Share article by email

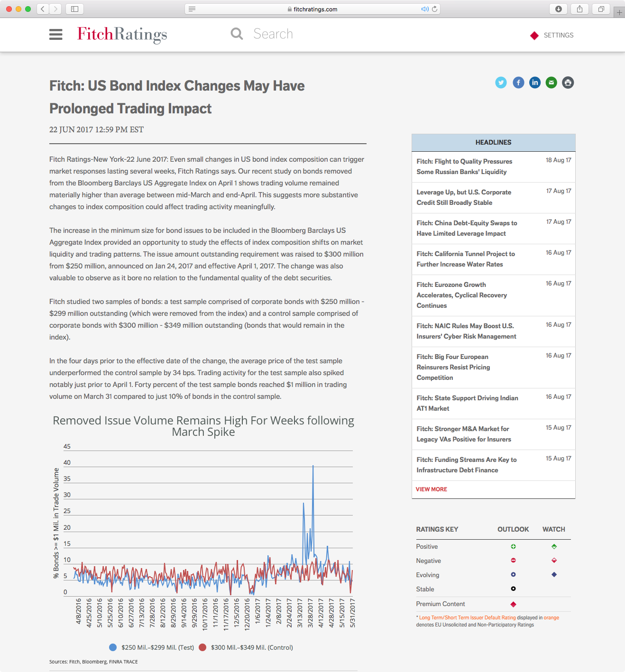(551, 83)
